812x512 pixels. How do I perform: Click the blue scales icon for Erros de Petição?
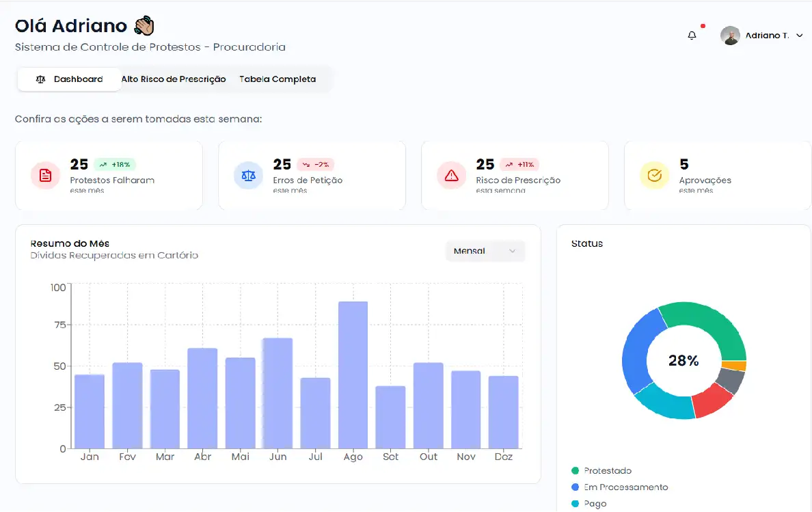tap(248, 176)
